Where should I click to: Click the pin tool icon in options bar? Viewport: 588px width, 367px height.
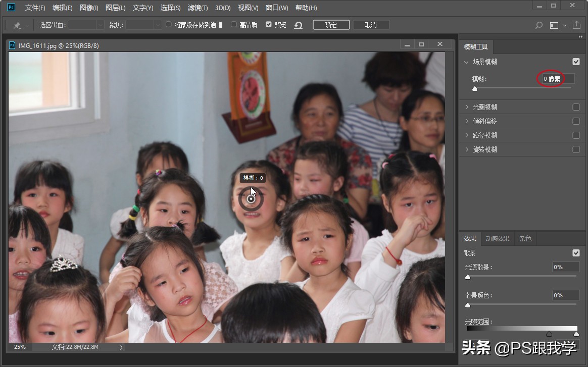[17, 25]
